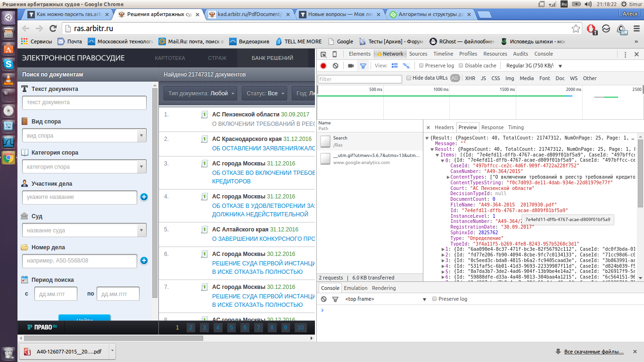Click the Ubuntu dash home icon

(x=8, y=17)
